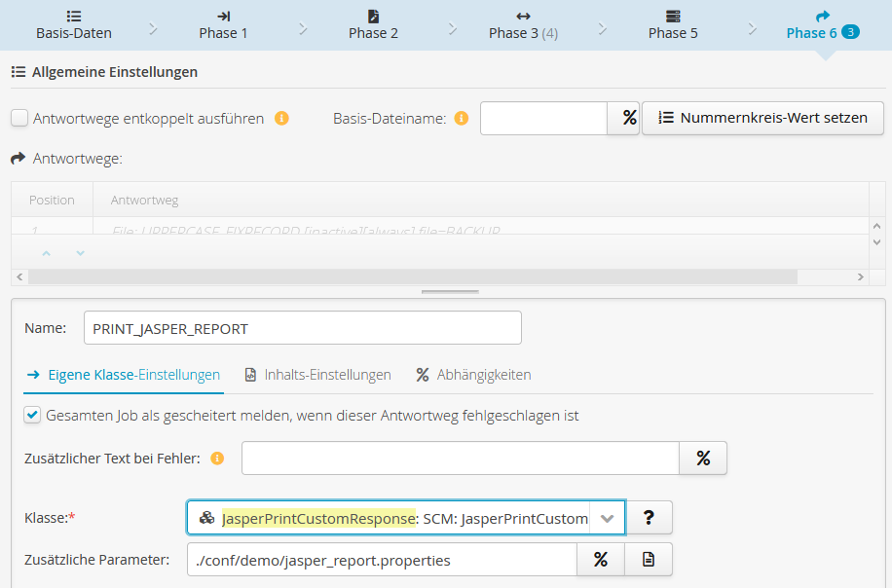892x588 pixels.
Task: Move the response path up with the up arrow
Action: [46, 253]
